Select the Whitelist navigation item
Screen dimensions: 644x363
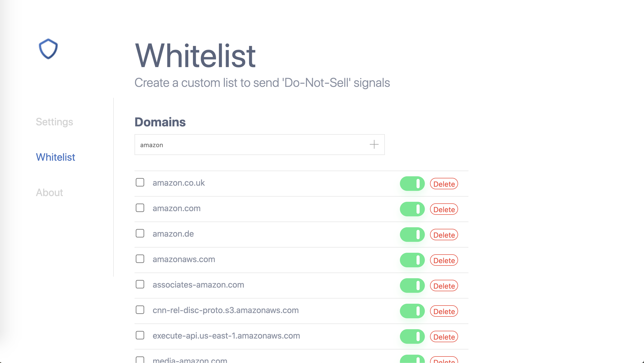(55, 157)
